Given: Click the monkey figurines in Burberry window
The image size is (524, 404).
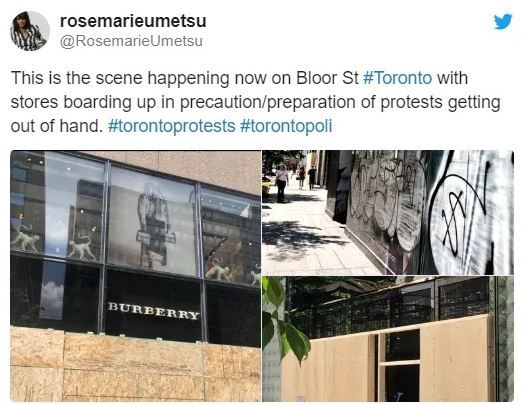Looking at the screenshot, I should 52,242.
